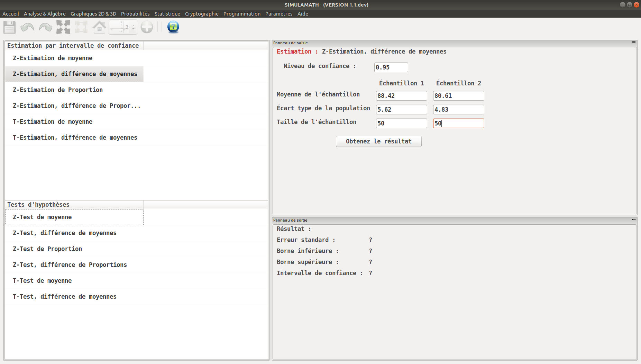The height and width of the screenshot is (364, 641).
Task: Open help with the blue question-mark icon
Action: (173, 27)
